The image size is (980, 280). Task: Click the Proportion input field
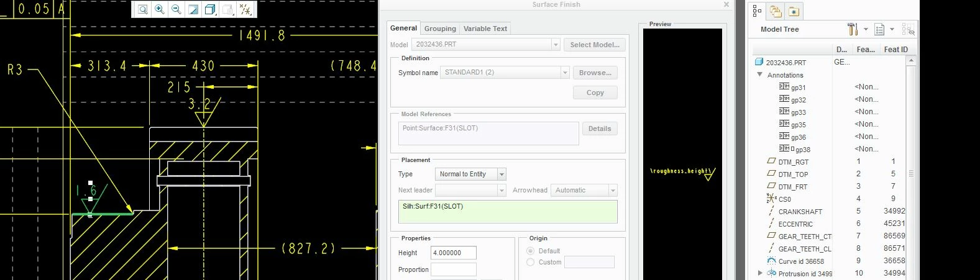(x=454, y=269)
